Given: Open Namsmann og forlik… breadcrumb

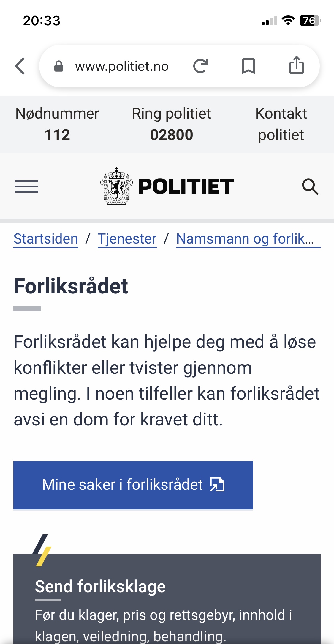Looking at the screenshot, I should 248,239.
